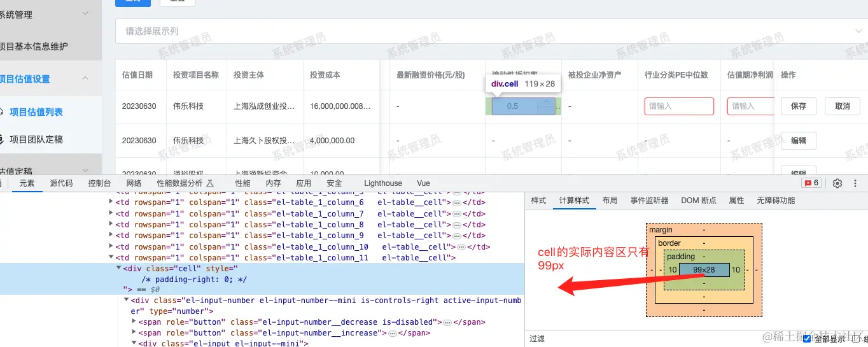The image size is (868, 347).
Task: Open DevTools settings gear
Action: [x=837, y=183]
